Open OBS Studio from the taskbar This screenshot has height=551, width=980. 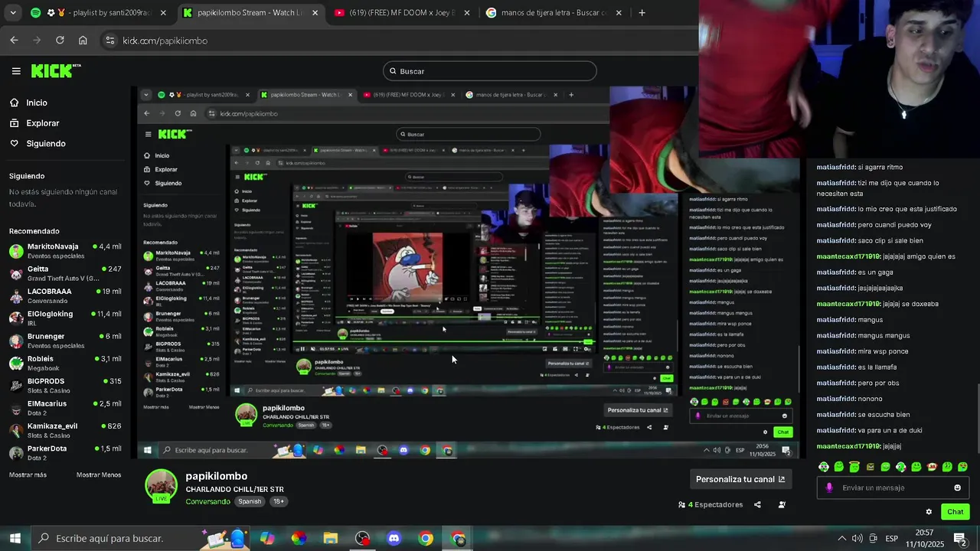pyautogui.click(x=362, y=539)
